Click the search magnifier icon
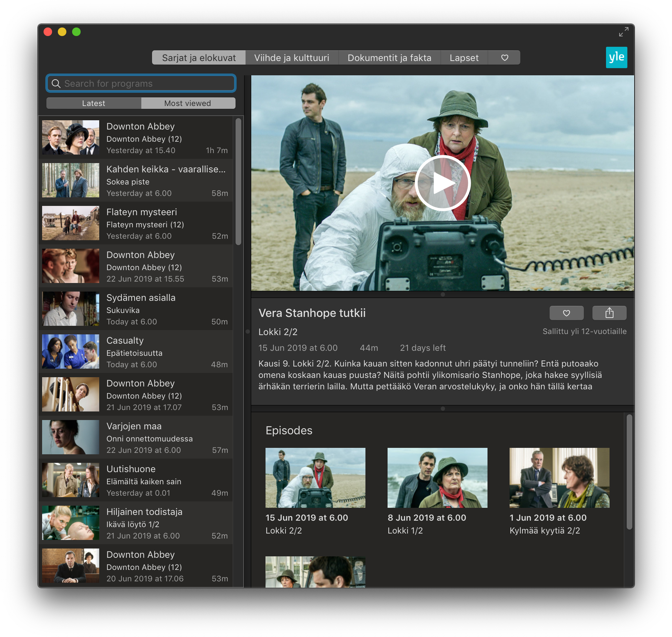672x637 pixels. click(56, 84)
